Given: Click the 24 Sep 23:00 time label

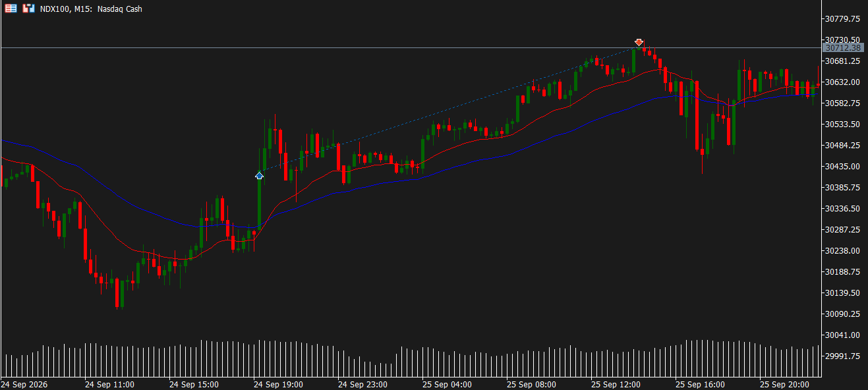Looking at the screenshot, I should [362, 384].
